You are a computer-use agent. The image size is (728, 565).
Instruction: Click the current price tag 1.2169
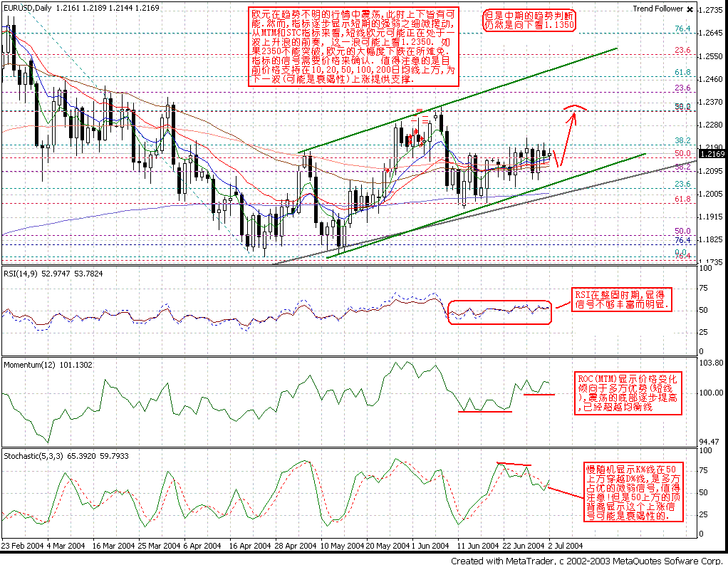712,154
